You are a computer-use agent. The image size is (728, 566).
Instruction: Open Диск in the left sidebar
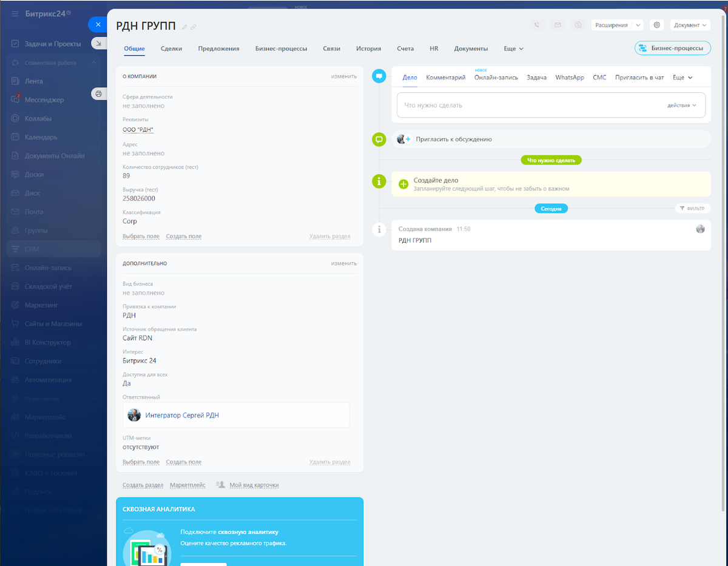32,193
